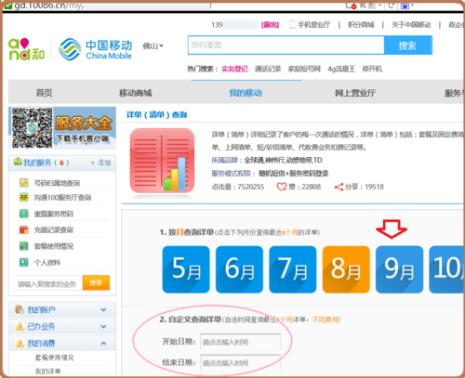The height and width of the screenshot is (378, 465).
Task: Click the 号码归属地查询 sidebar icon
Action: [x=24, y=183]
